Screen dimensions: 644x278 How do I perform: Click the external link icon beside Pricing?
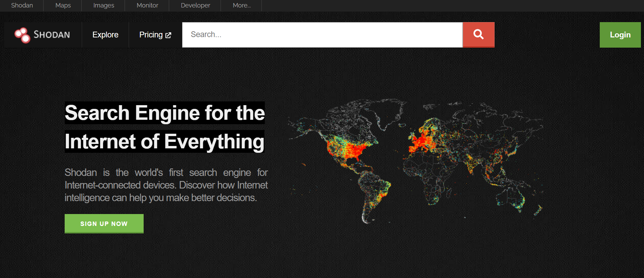point(168,35)
